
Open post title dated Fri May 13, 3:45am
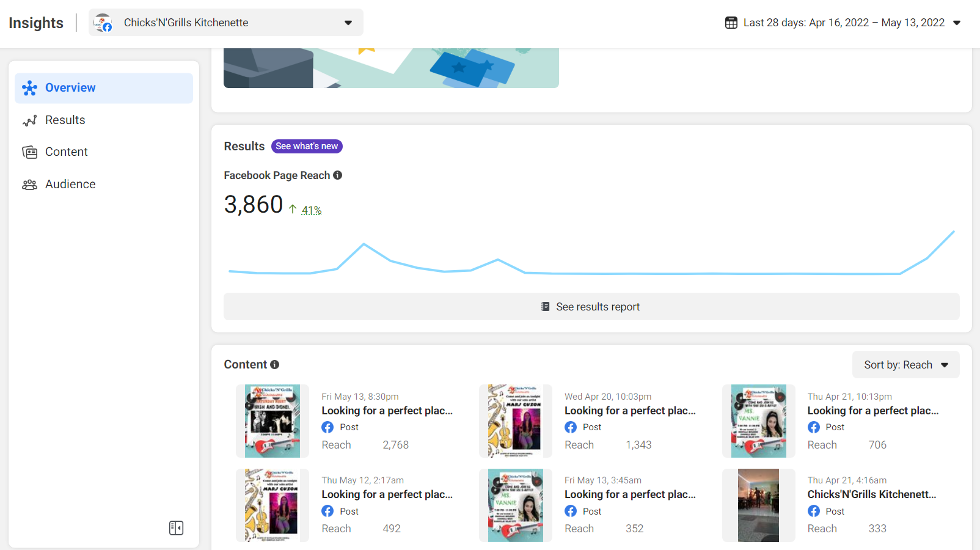(x=630, y=495)
